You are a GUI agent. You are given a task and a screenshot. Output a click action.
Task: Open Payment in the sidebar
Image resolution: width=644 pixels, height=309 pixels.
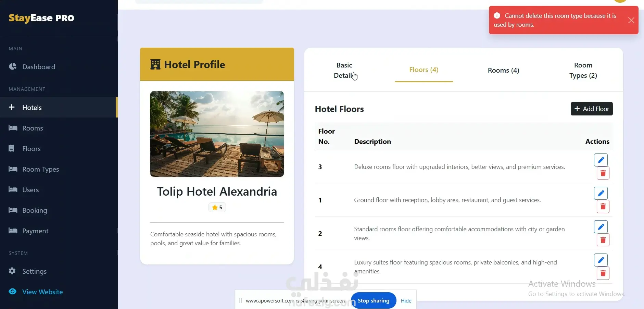(x=59, y=231)
